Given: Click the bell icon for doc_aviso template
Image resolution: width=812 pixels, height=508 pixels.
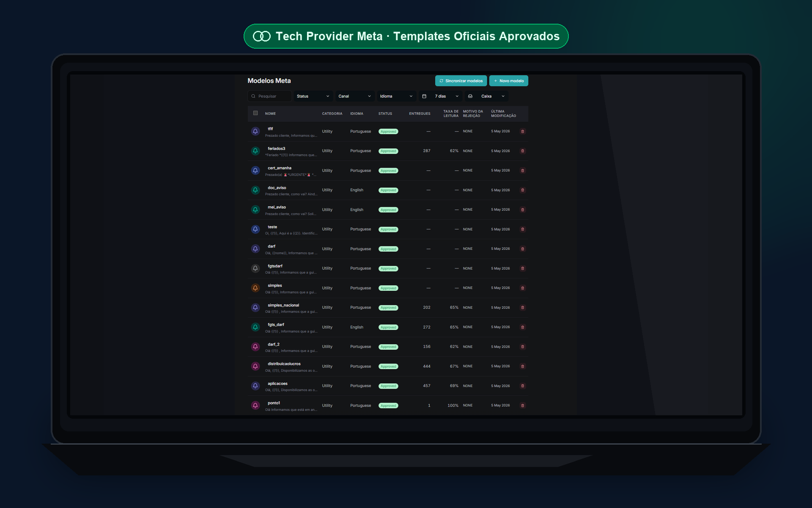Looking at the screenshot, I should pos(255,190).
